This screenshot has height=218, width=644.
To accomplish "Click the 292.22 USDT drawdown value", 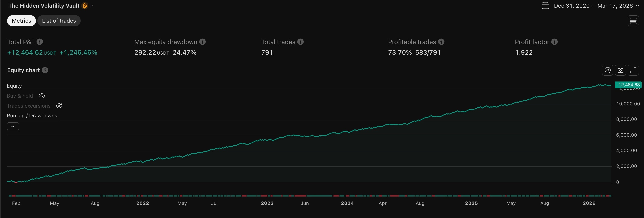I will pyautogui.click(x=152, y=52).
